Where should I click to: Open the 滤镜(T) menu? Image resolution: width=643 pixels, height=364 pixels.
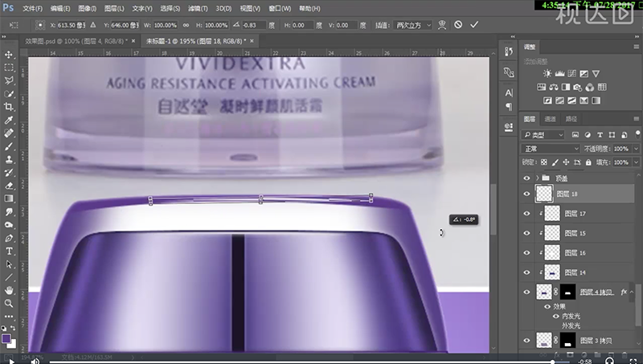198,8
